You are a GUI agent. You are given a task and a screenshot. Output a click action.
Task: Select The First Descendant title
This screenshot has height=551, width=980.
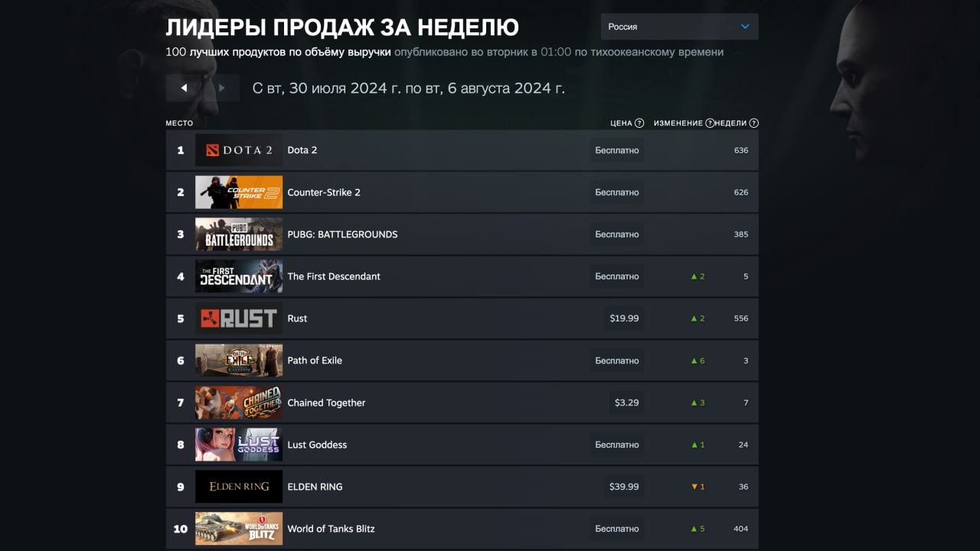click(334, 276)
